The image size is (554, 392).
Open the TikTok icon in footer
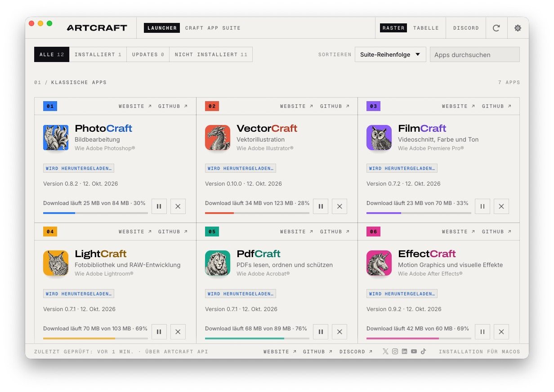pos(423,352)
